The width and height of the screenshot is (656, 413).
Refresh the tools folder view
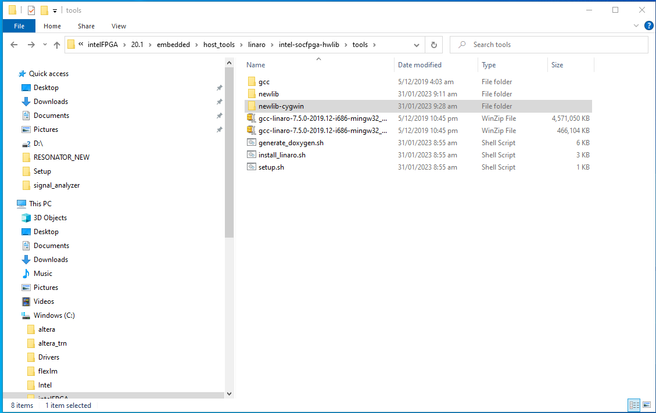[x=434, y=45]
